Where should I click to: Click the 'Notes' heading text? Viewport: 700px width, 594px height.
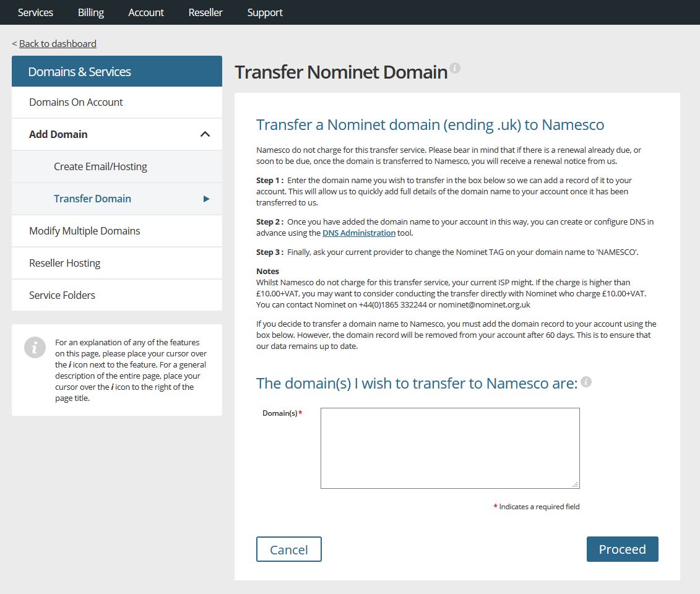267,271
